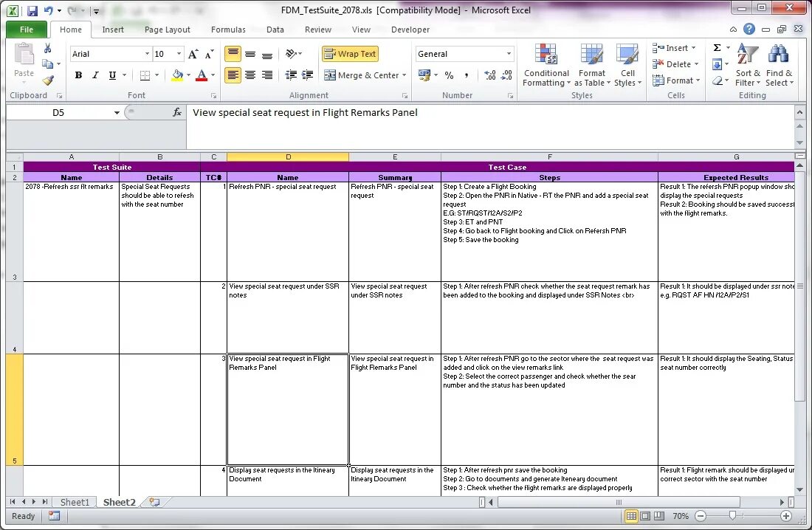The width and height of the screenshot is (812, 530).
Task: Open Excel Help question mark icon
Action: point(749,29)
